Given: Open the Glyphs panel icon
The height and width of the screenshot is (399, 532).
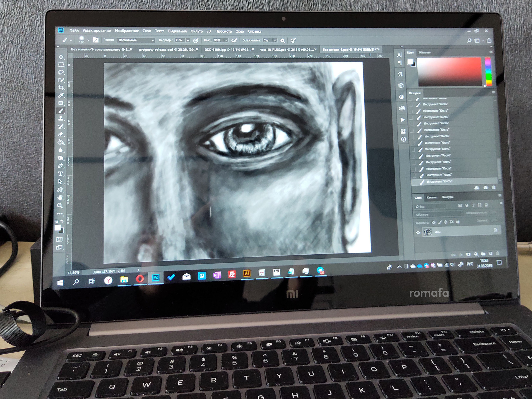Looking at the screenshot, I should point(400,74).
